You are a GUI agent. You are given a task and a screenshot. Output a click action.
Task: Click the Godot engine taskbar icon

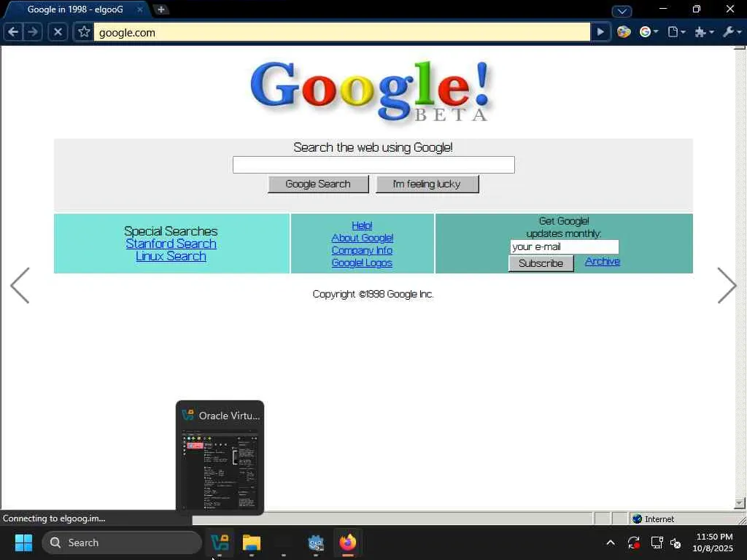pyautogui.click(x=316, y=542)
